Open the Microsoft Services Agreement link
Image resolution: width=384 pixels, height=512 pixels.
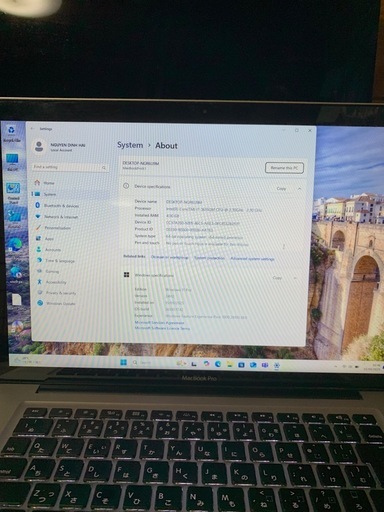pos(159,323)
